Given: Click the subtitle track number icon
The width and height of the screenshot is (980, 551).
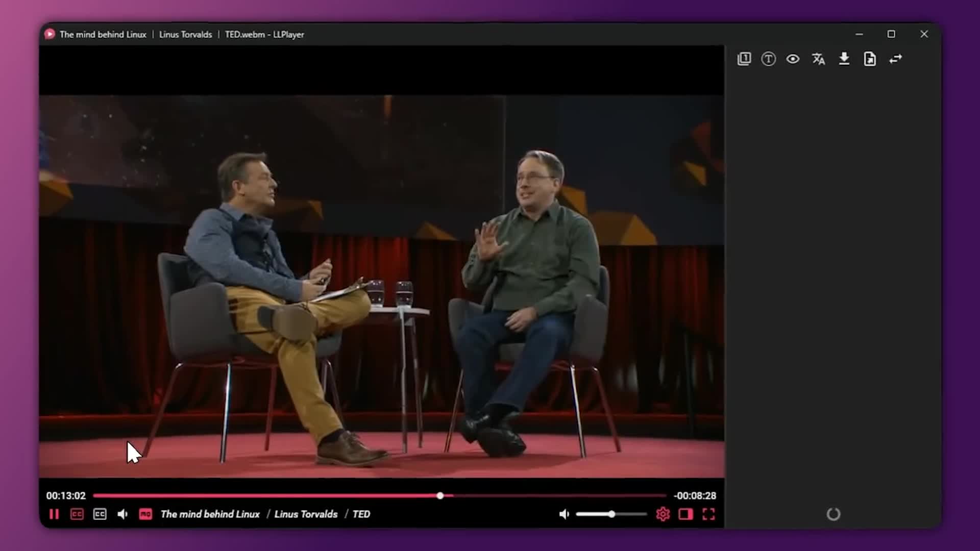Looking at the screenshot, I should [x=744, y=59].
